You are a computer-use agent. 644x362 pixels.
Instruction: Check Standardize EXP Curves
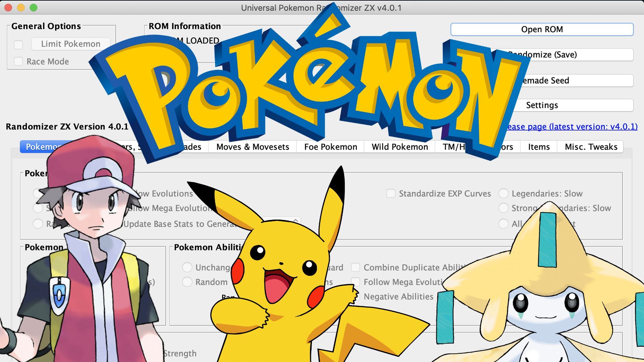391,193
